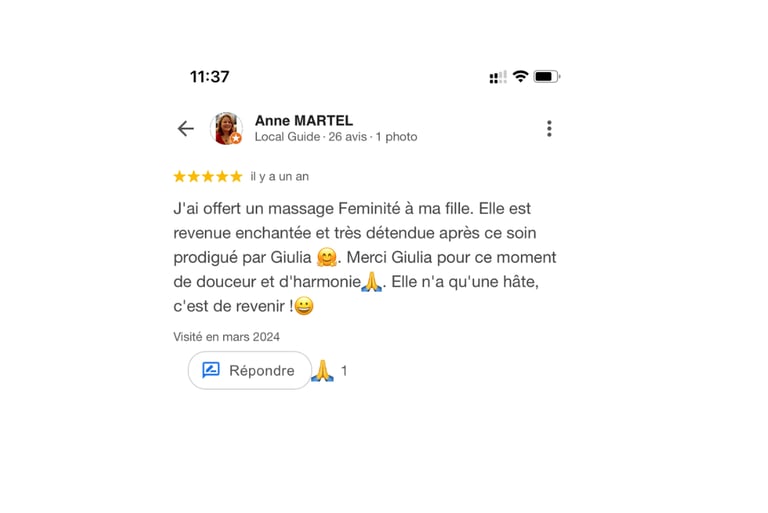
Task: Click the reply icon inside Répondre button
Action: 211,370
